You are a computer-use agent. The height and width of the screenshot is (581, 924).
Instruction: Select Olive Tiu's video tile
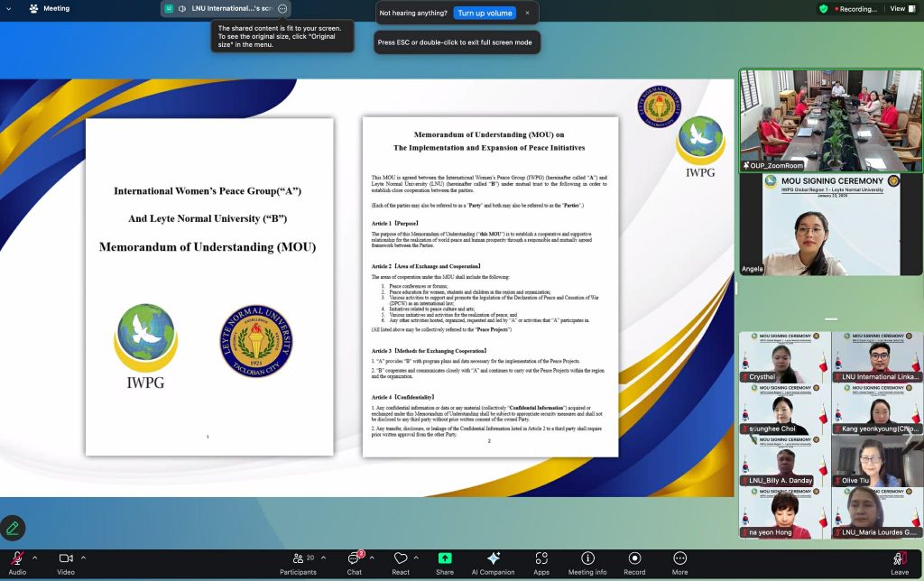coord(877,461)
